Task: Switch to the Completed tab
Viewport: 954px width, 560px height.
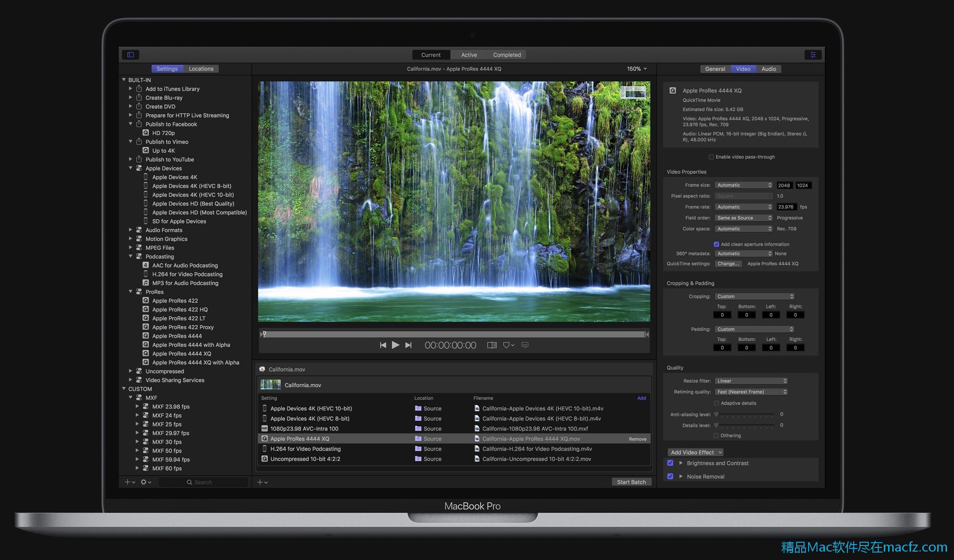Action: click(507, 55)
